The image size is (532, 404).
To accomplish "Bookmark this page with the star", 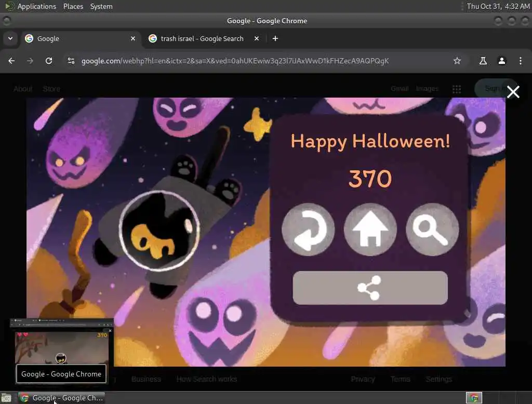I will pos(457,61).
